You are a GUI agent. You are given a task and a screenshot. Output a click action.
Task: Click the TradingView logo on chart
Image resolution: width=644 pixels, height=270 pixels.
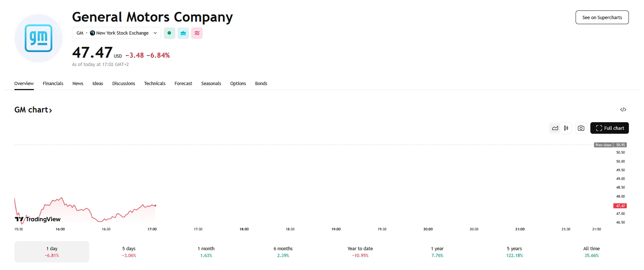click(38, 219)
